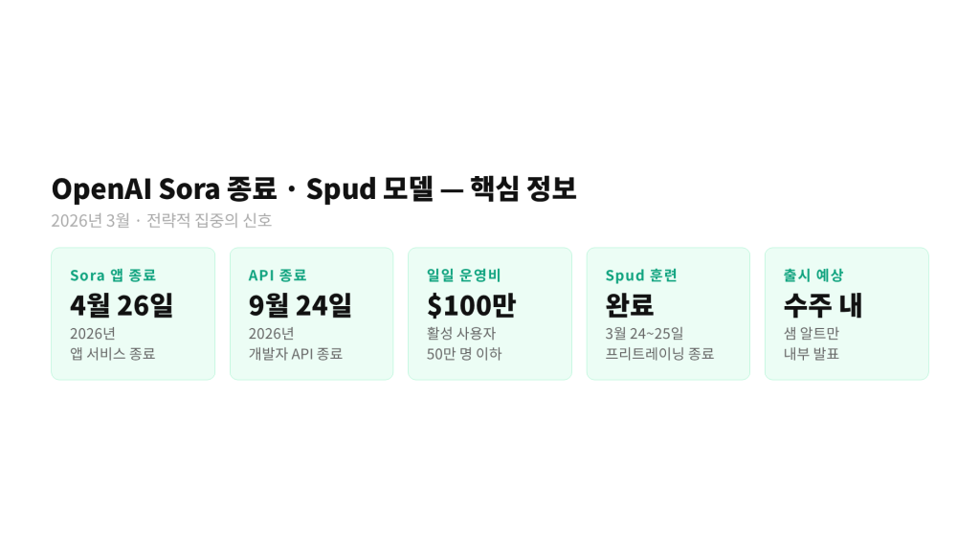Click the '3월 24~25일' date text
The width and height of the screenshot is (980, 551).
tap(645, 334)
